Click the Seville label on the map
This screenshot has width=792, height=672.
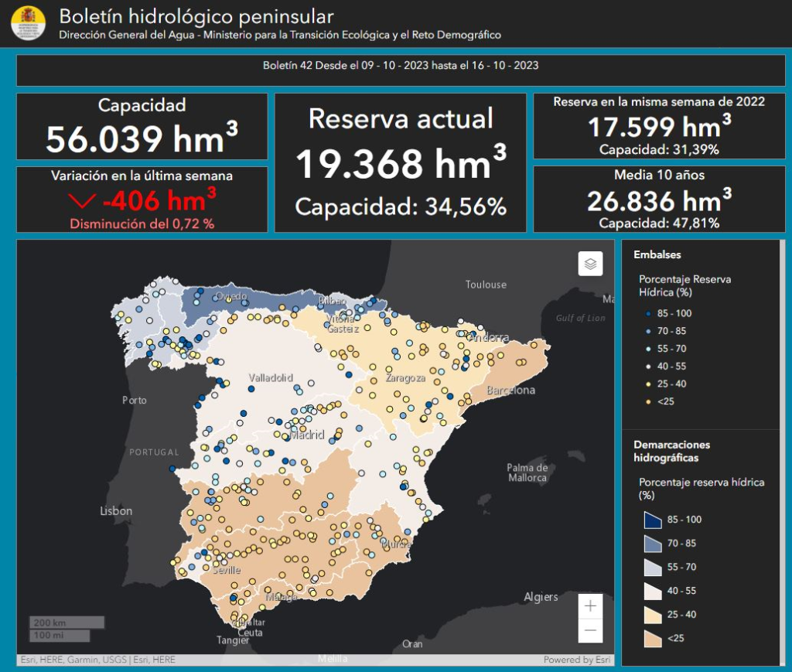pyautogui.click(x=227, y=570)
